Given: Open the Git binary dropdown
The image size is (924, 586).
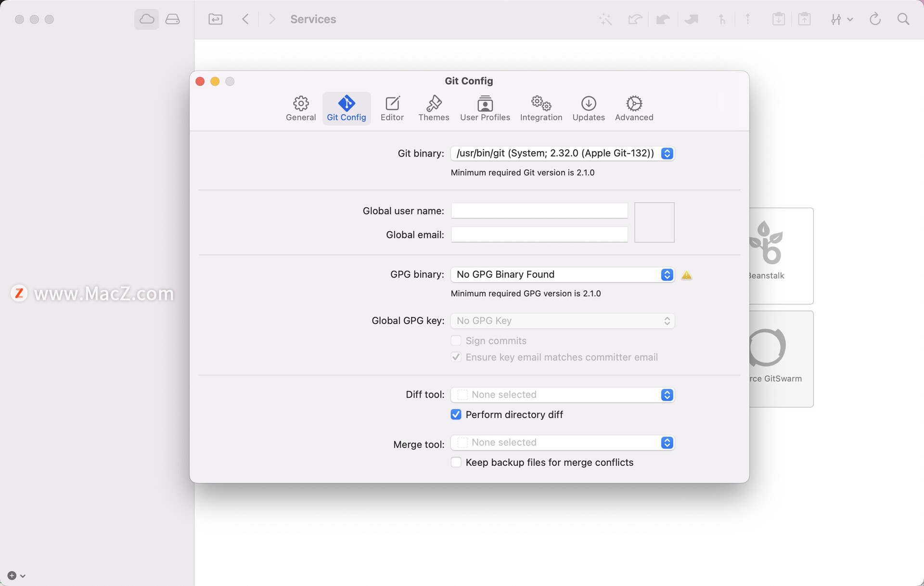Looking at the screenshot, I should (562, 153).
